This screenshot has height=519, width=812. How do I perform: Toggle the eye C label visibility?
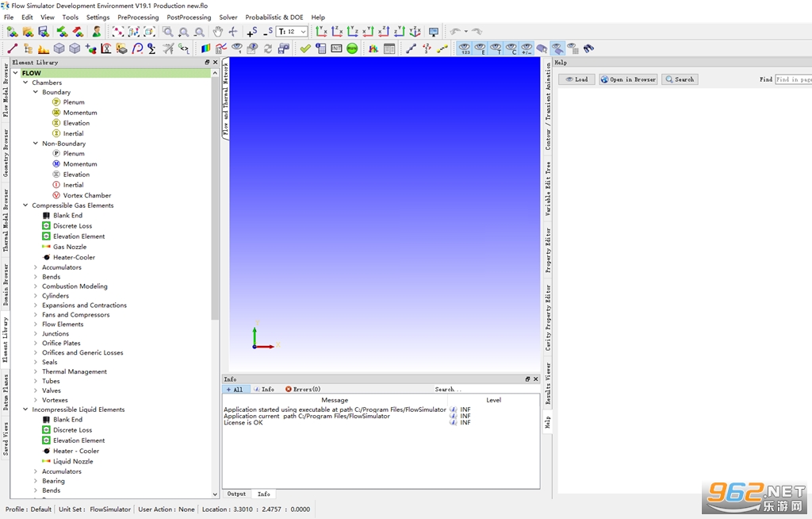tap(511, 48)
